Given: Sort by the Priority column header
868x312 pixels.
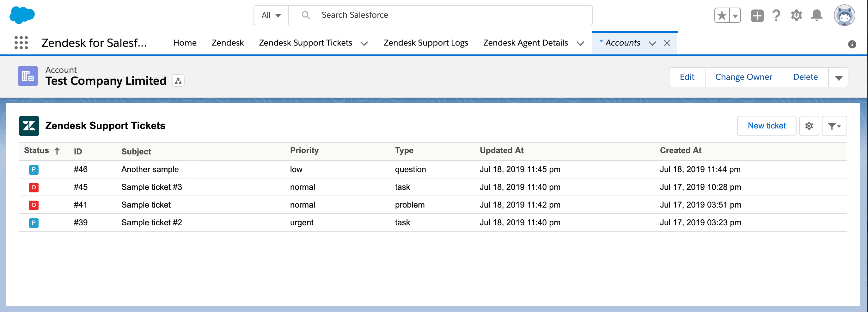Looking at the screenshot, I should point(304,150).
